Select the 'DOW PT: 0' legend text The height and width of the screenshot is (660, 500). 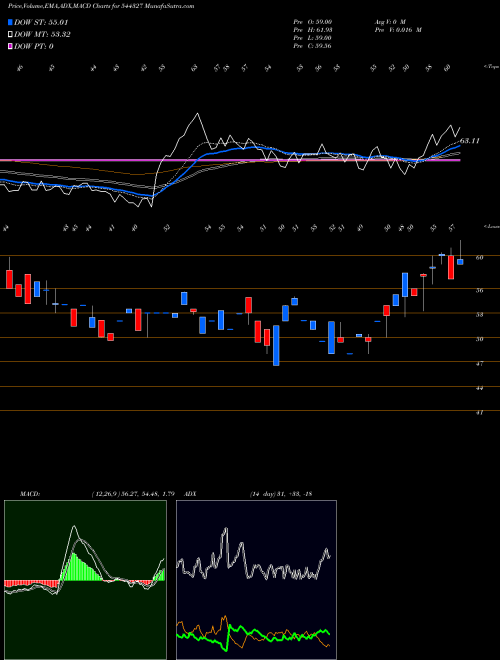34,46
